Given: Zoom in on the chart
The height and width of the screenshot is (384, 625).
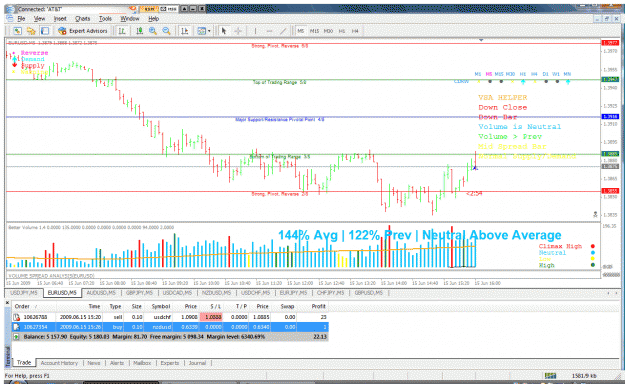Looking at the screenshot, I should [153, 31].
